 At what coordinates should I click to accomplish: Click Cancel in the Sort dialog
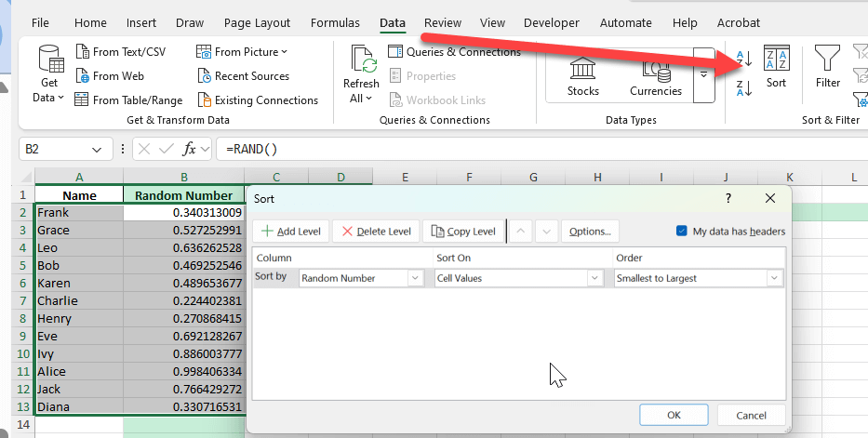pos(751,415)
